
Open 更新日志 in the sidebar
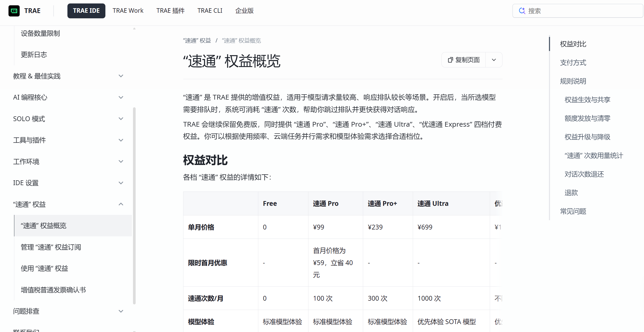tap(34, 55)
